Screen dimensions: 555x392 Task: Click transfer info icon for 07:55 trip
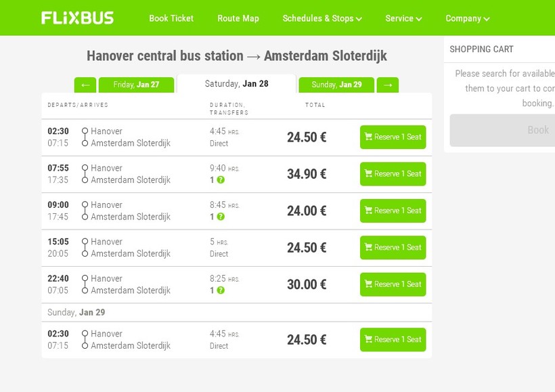221,180
